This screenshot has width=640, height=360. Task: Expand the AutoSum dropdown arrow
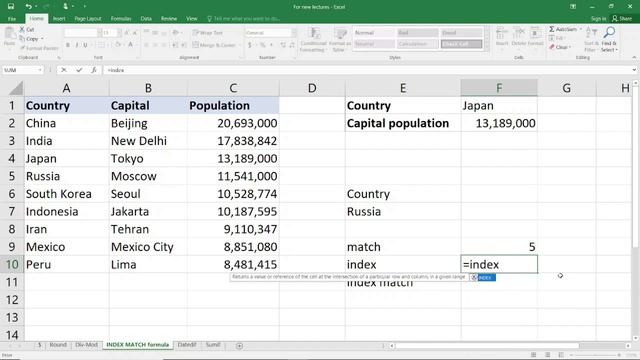coord(580,29)
